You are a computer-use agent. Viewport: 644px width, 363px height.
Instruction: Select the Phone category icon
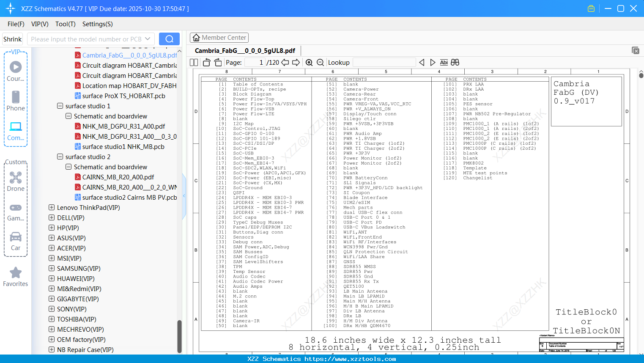(16, 101)
